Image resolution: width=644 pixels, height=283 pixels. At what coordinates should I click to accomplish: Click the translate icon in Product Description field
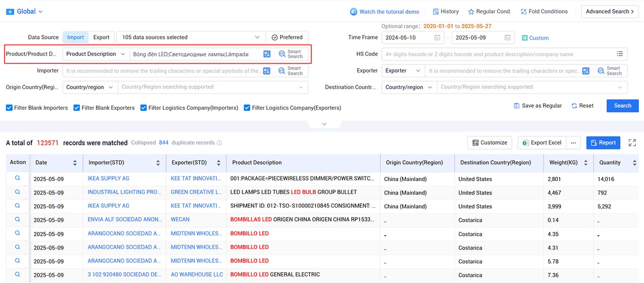tap(267, 54)
